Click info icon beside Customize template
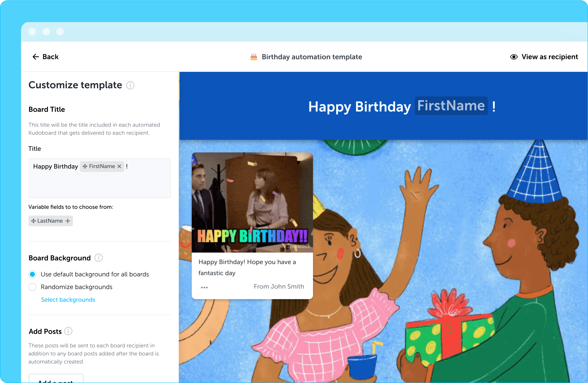Screen dimensions: 588x383 130,85
